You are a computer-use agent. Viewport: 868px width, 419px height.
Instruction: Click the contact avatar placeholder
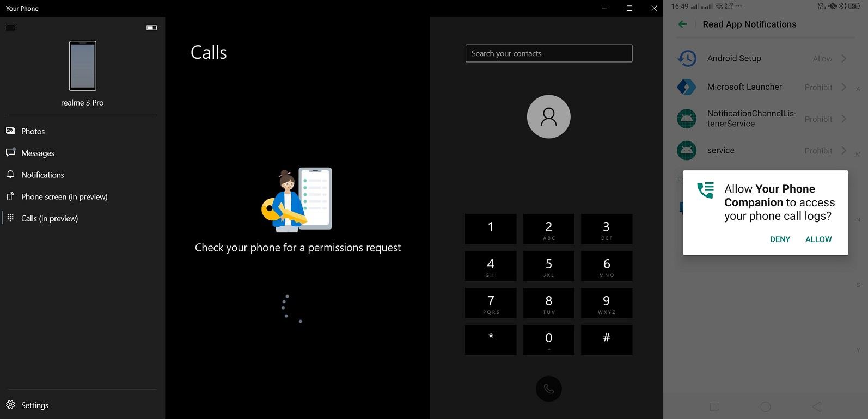coord(549,116)
